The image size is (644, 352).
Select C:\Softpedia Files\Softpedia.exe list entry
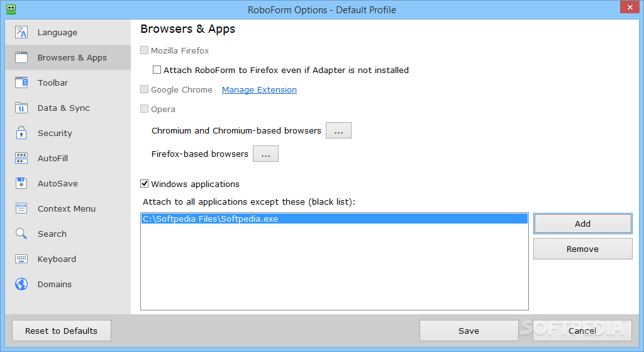(x=335, y=219)
